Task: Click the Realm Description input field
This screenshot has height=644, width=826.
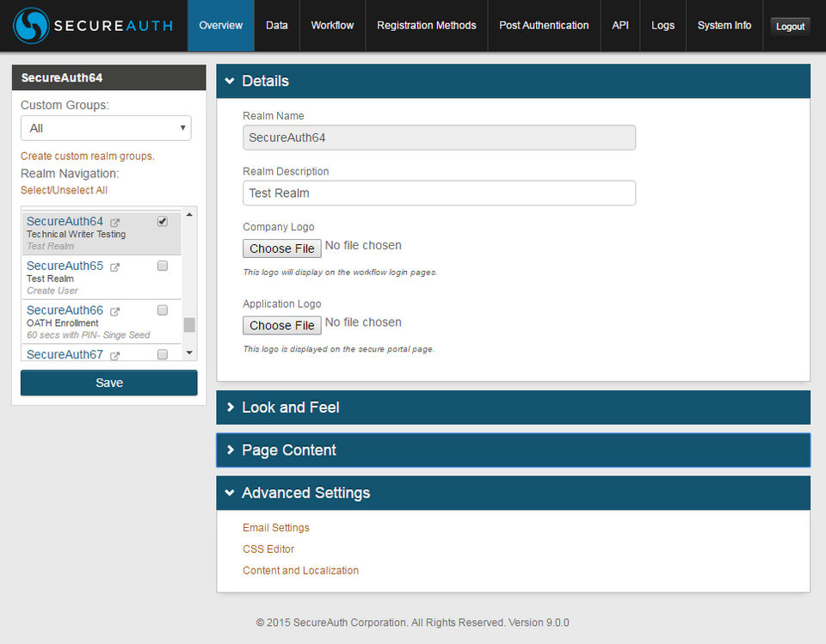Action: pyautogui.click(x=440, y=193)
